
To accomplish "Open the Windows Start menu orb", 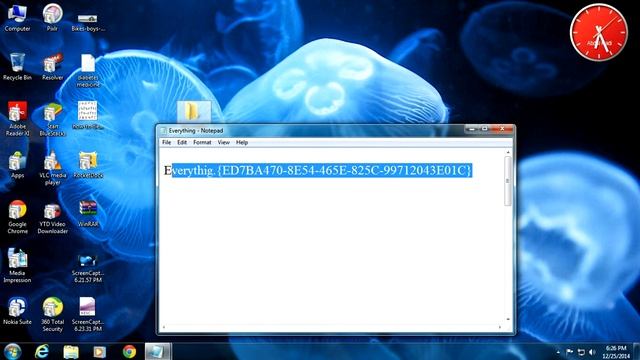I will tap(13, 351).
